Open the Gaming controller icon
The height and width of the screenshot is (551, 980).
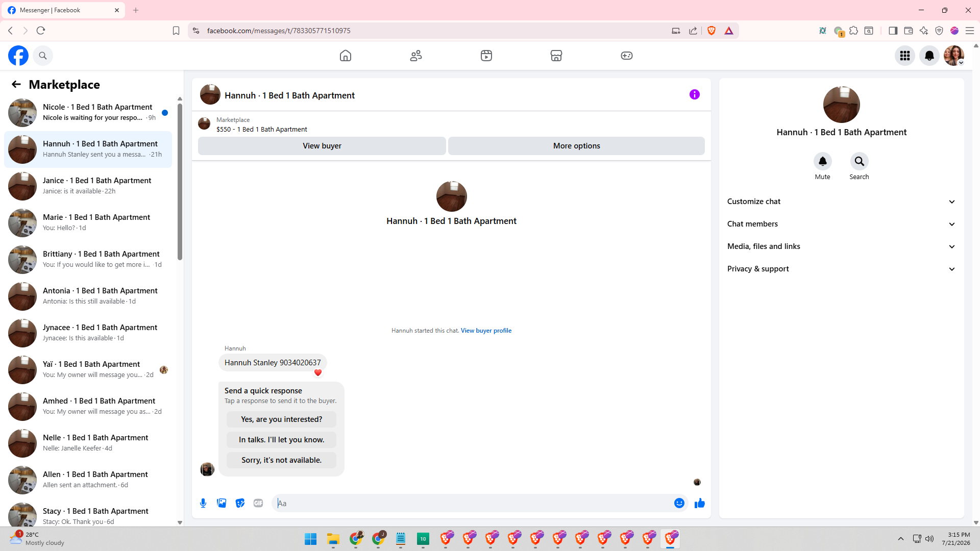pyautogui.click(x=627, y=56)
